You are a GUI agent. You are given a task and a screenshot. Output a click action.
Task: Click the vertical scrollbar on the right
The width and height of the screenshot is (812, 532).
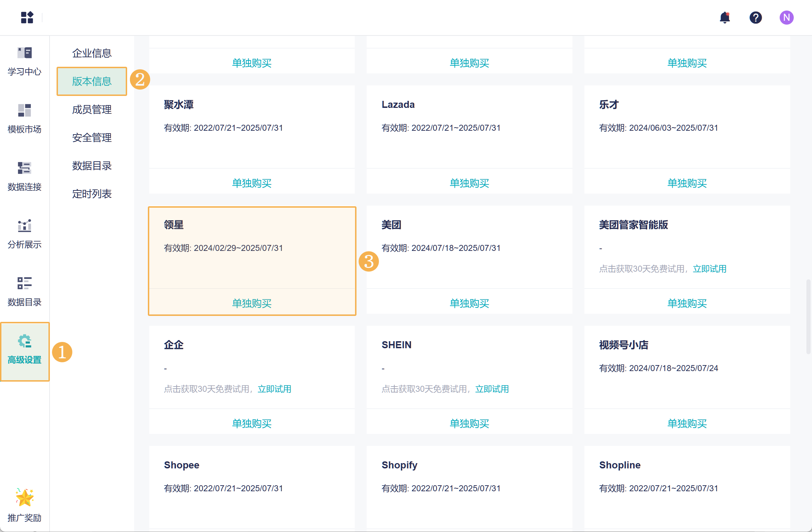coord(808,316)
